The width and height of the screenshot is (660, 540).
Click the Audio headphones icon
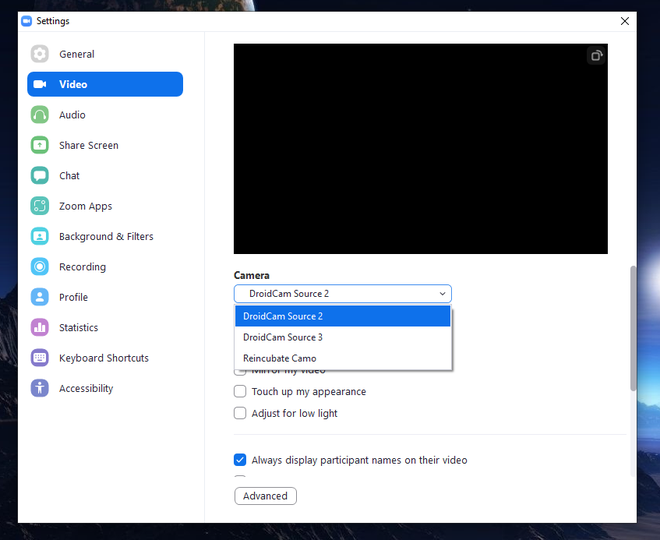tap(40, 114)
